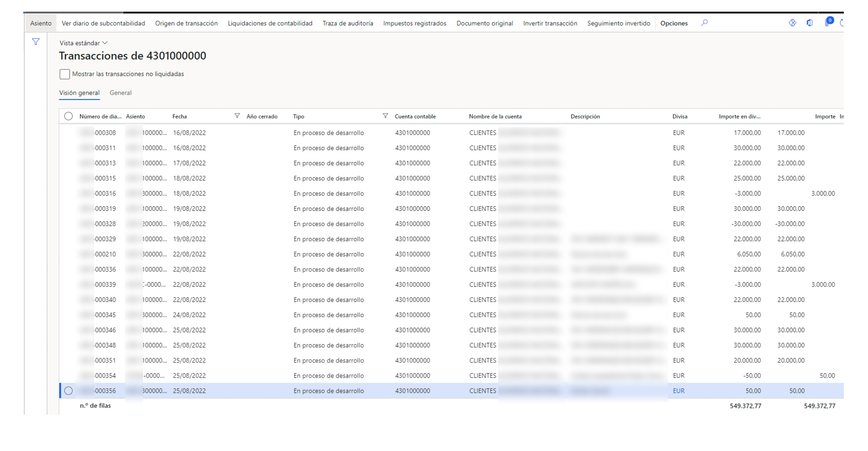The height and width of the screenshot is (451, 868).
Task: Open the Asiento menu item
Action: click(x=41, y=23)
